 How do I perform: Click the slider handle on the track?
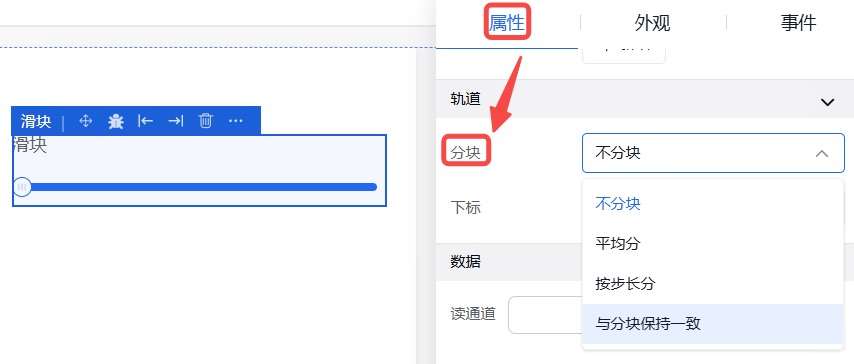[22, 187]
